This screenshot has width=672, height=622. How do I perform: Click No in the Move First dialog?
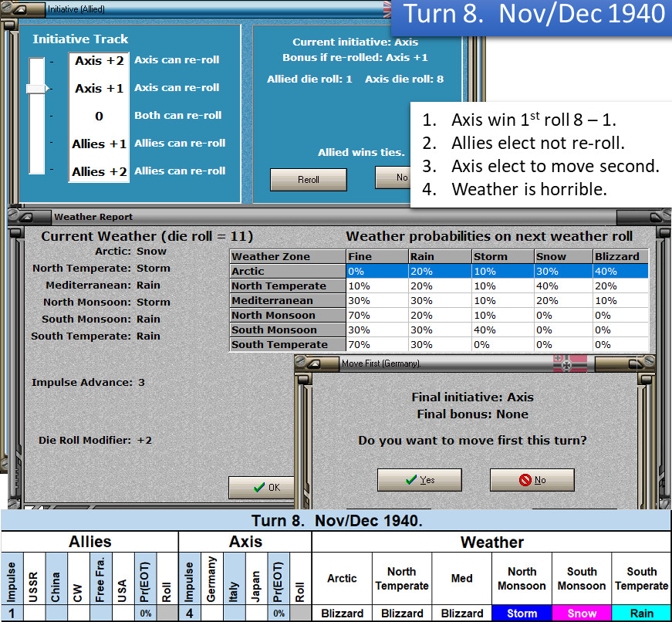[x=532, y=480]
